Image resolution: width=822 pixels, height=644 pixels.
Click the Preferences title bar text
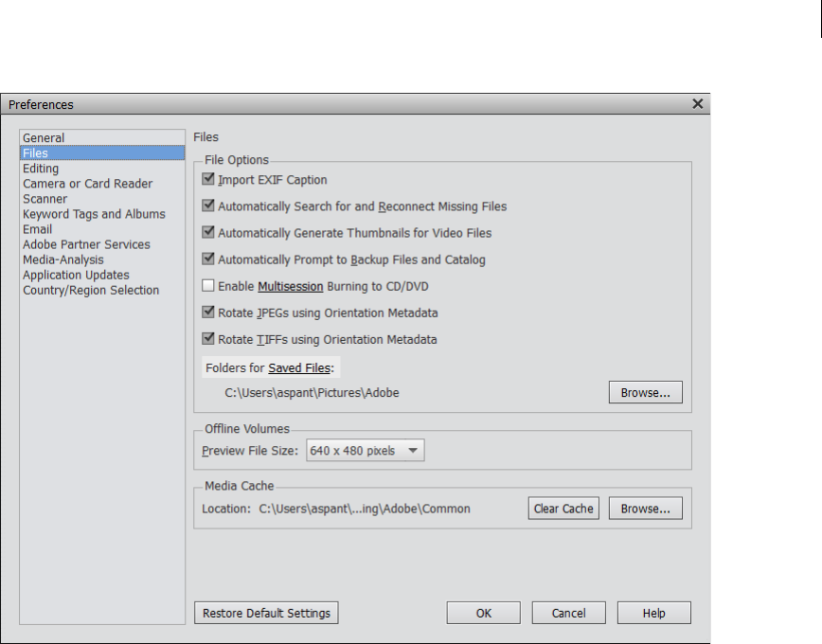click(41, 105)
